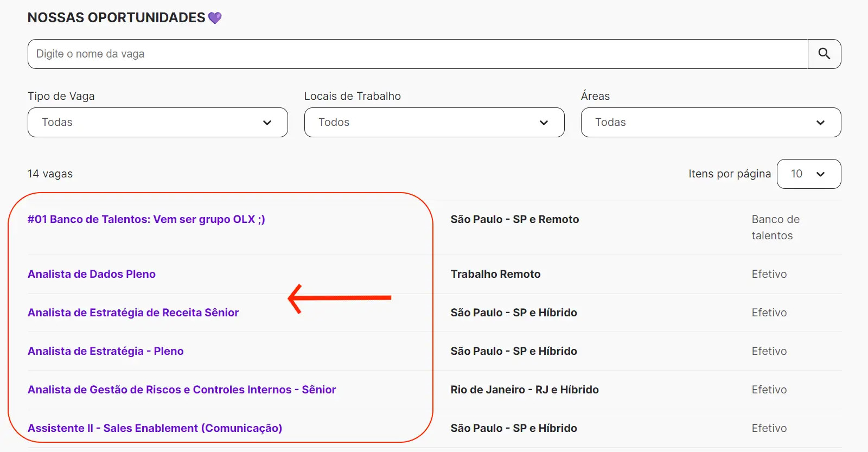Open the Tipo de Vaga dropdown

pos(157,123)
